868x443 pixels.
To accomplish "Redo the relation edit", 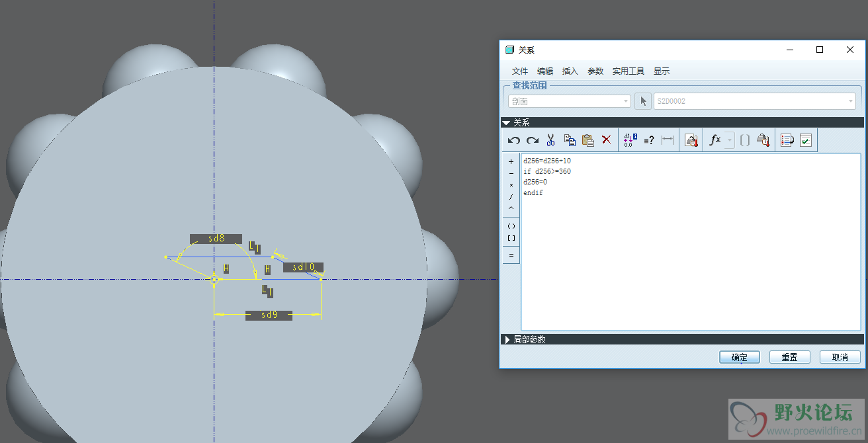I will [533, 140].
